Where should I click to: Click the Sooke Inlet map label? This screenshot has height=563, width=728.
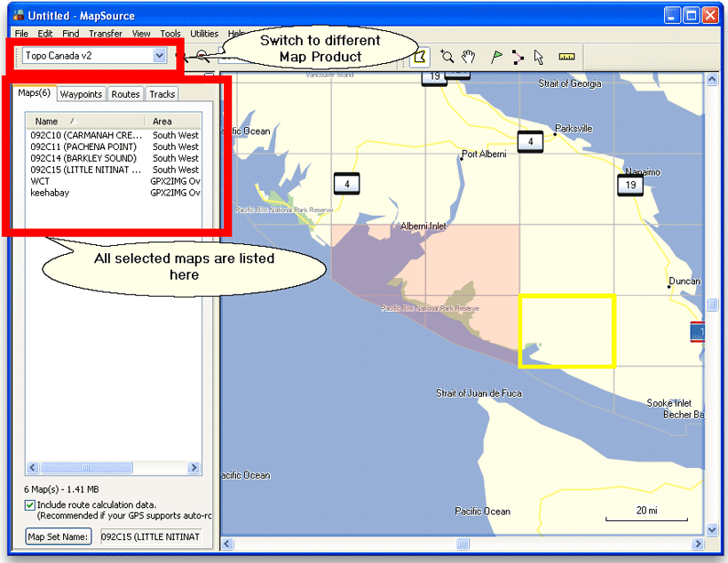coord(669,403)
